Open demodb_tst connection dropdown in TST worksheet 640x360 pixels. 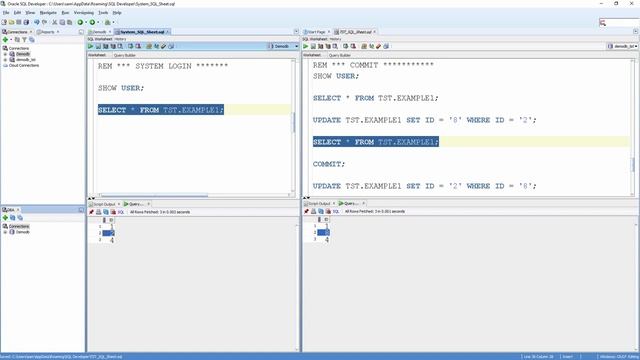pyautogui.click(x=636, y=46)
